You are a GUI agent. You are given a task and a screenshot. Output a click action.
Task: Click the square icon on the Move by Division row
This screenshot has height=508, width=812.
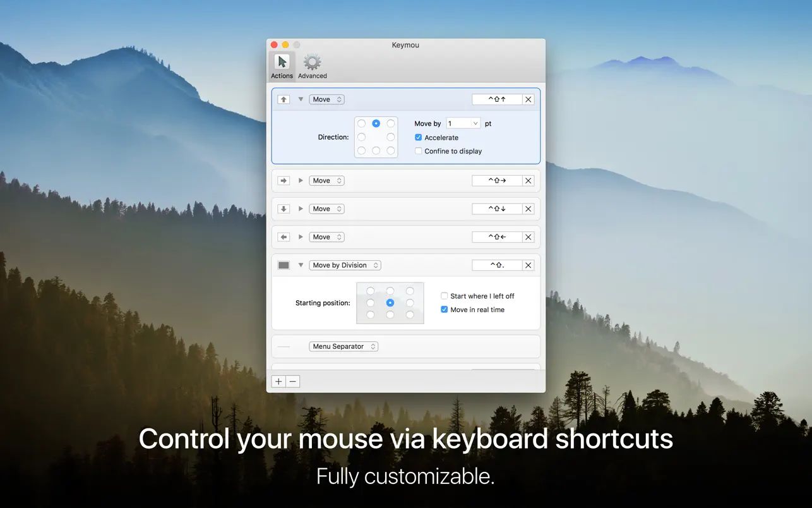pos(283,265)
